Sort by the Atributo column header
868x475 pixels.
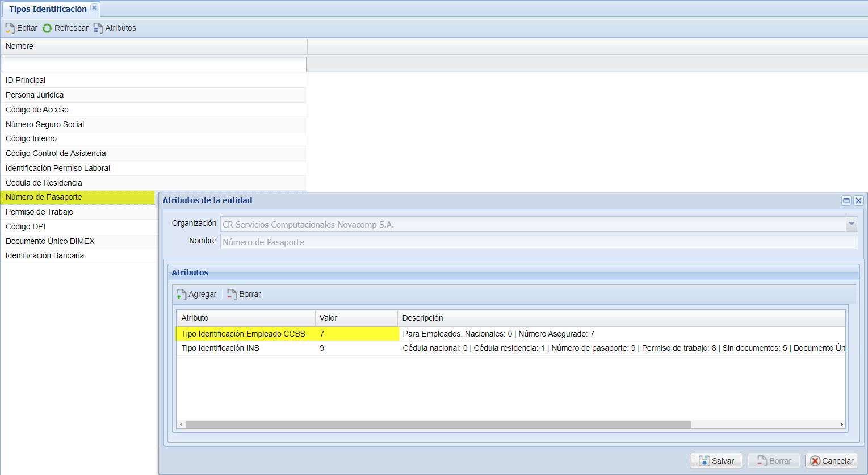(x=246, y=318)
